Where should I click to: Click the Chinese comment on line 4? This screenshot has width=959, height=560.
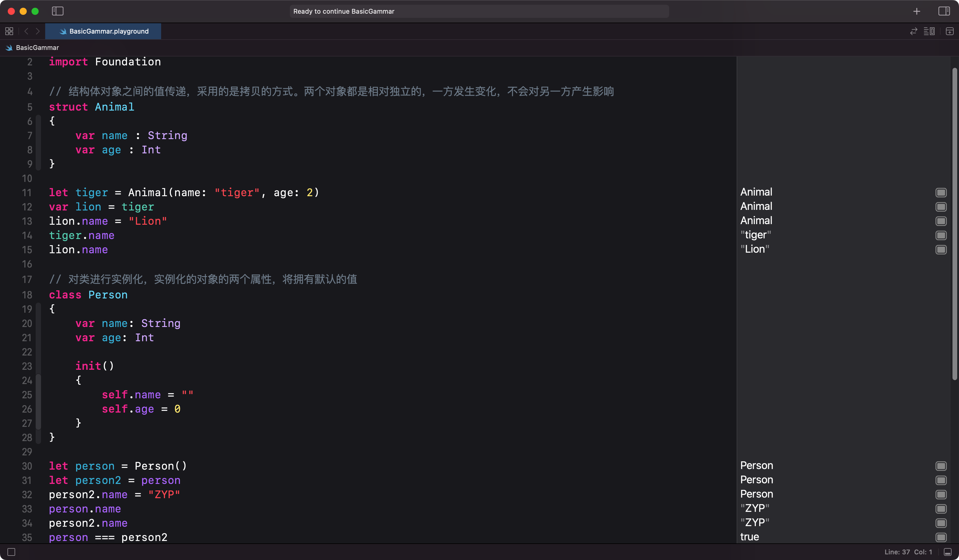click(331, 92)
